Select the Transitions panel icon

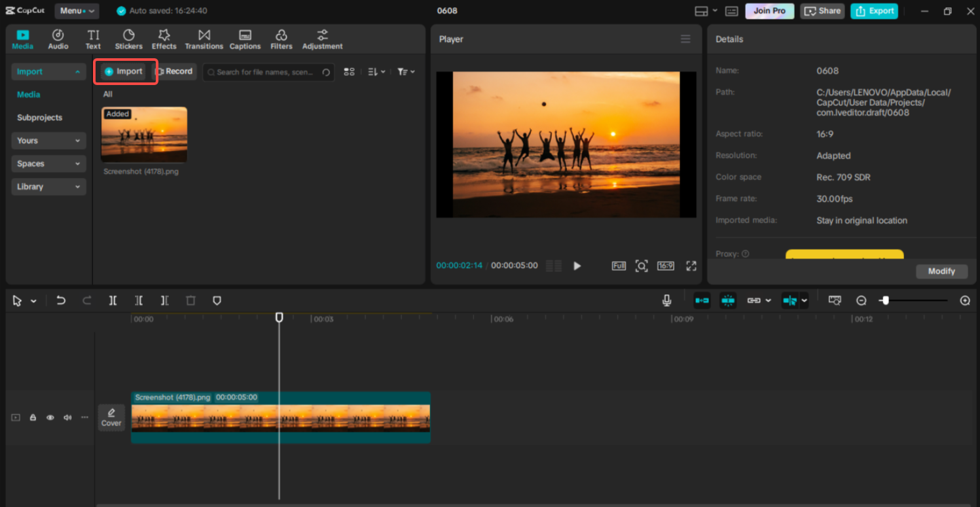coord(204,38)
